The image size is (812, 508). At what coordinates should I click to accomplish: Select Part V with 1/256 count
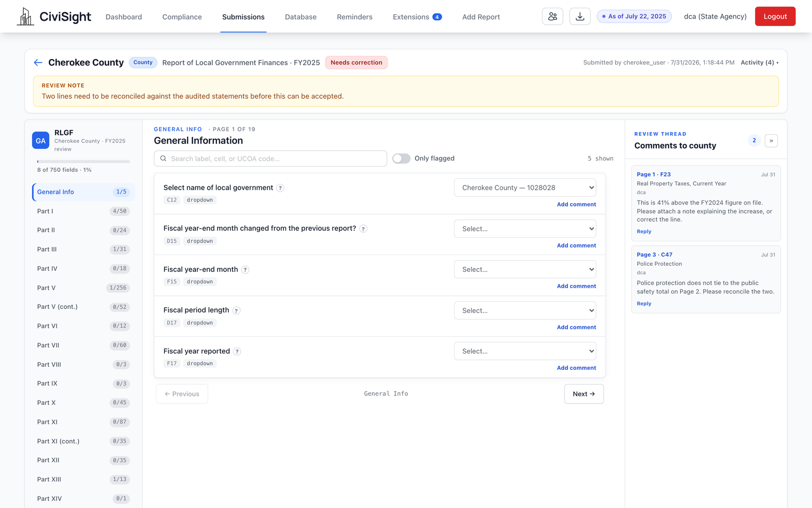point(83,288)
